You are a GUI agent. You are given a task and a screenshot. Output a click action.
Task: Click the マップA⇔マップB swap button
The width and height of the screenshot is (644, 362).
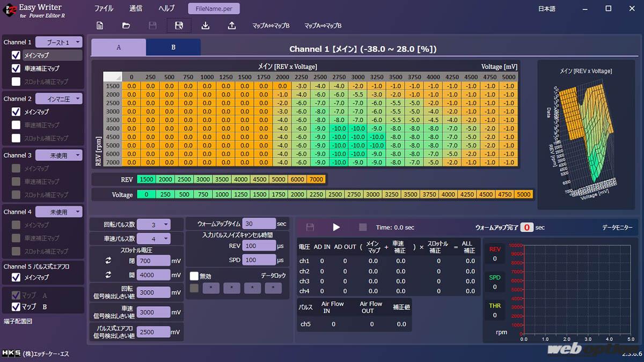coord(271,26)
